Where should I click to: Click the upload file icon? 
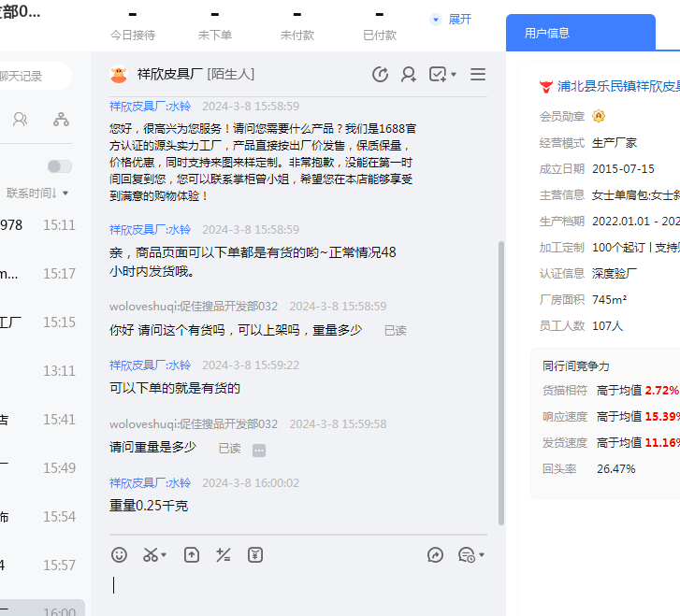pyautogui.click(x=192, y=554)
